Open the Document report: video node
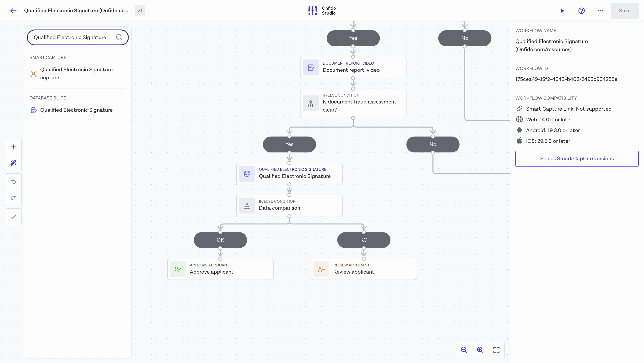644x363 pixels. click(x=353, y=67)
